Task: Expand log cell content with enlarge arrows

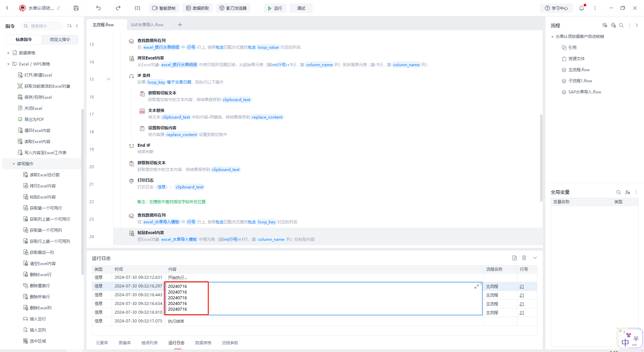Action: [x=477, y=287]
